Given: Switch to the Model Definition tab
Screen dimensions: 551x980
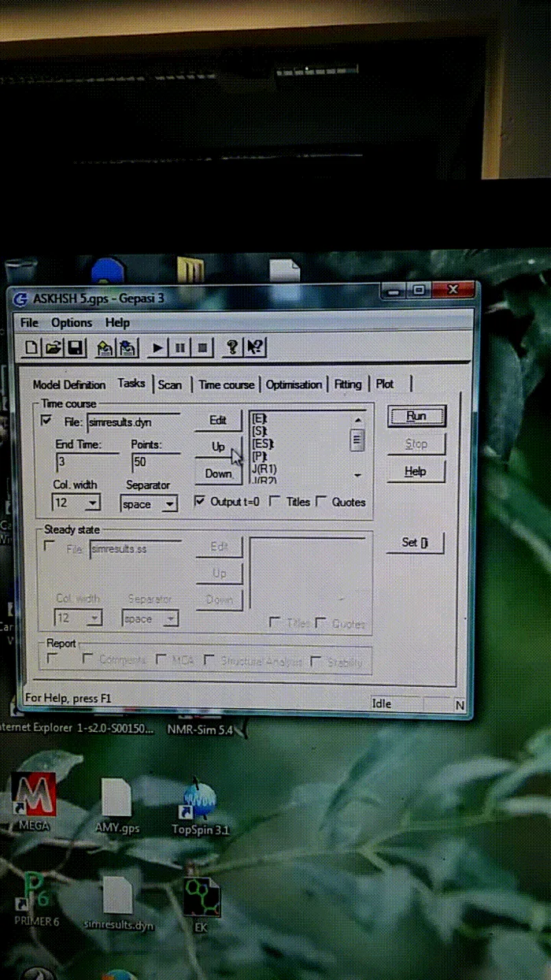Looking at the screenshot, I should [69, 384].
